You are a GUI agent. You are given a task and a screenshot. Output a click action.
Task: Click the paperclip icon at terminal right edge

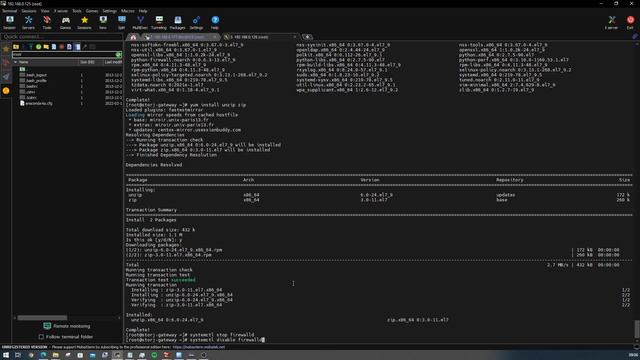click(635, 37)
